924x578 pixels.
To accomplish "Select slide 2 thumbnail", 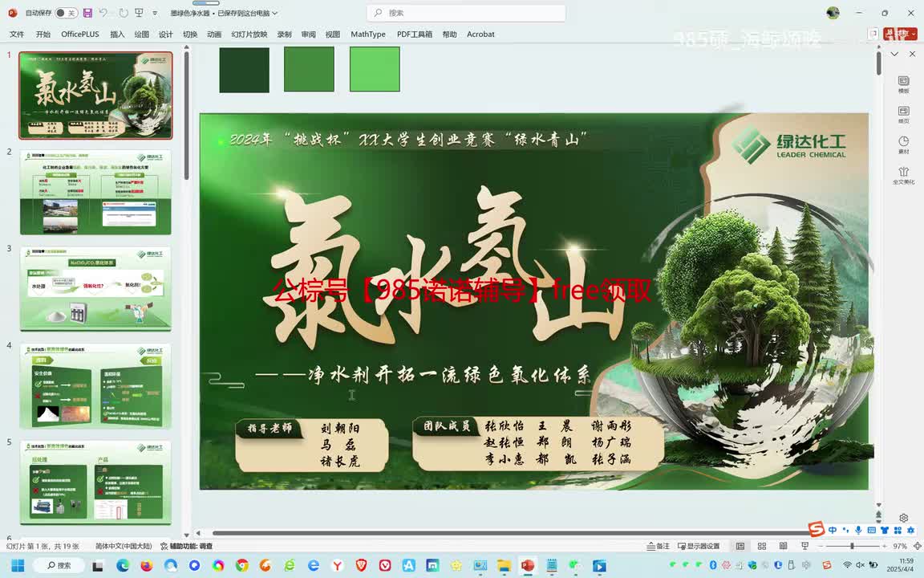I will (x=95, y=193).
